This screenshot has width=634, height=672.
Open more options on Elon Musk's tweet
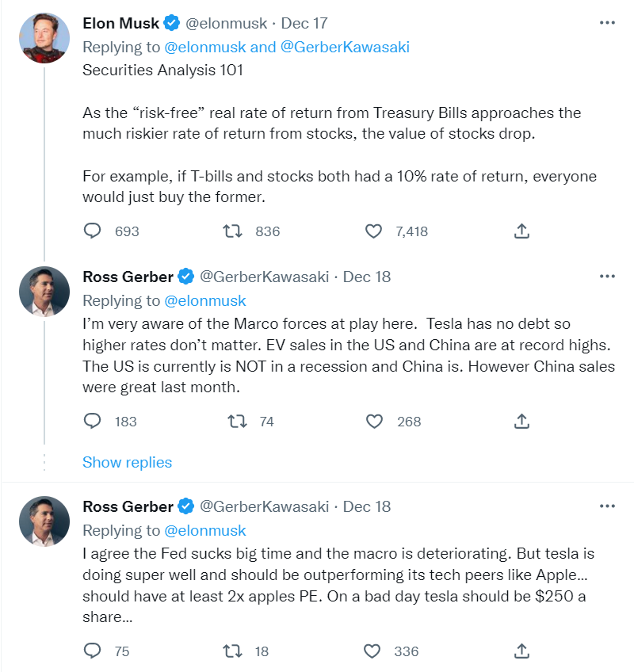[608, 23]
